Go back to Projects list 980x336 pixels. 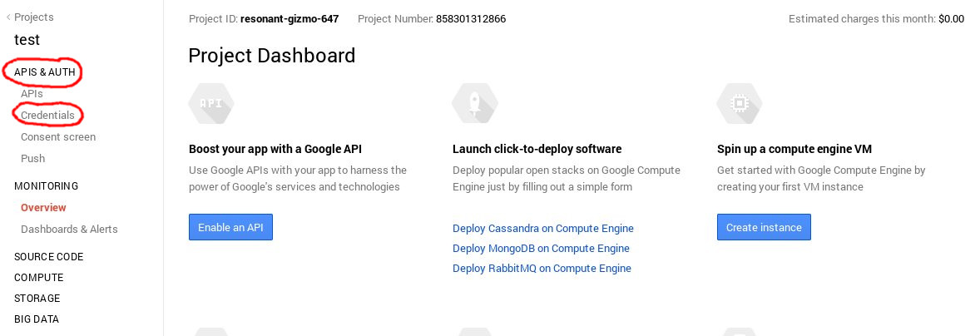(x=30, y=17)
